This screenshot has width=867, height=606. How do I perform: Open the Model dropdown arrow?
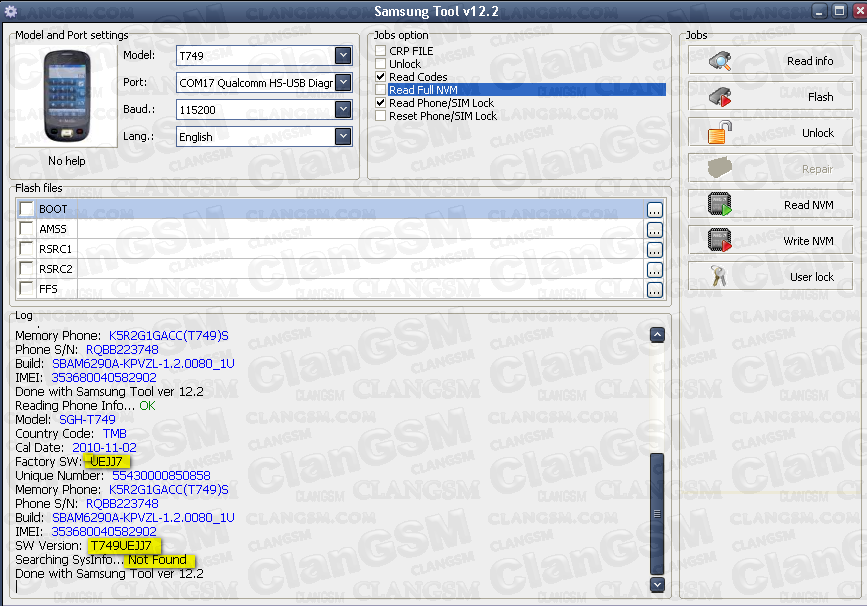click(343, 55)
